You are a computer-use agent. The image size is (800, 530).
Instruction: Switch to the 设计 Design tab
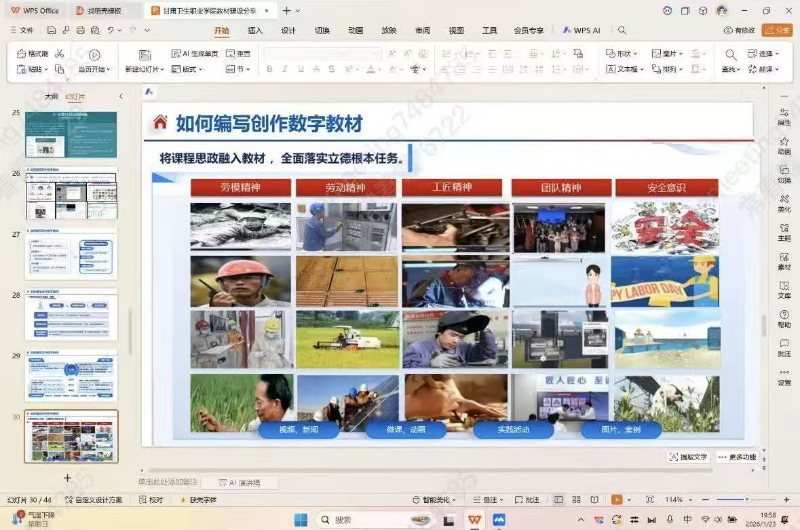point(288,31)
